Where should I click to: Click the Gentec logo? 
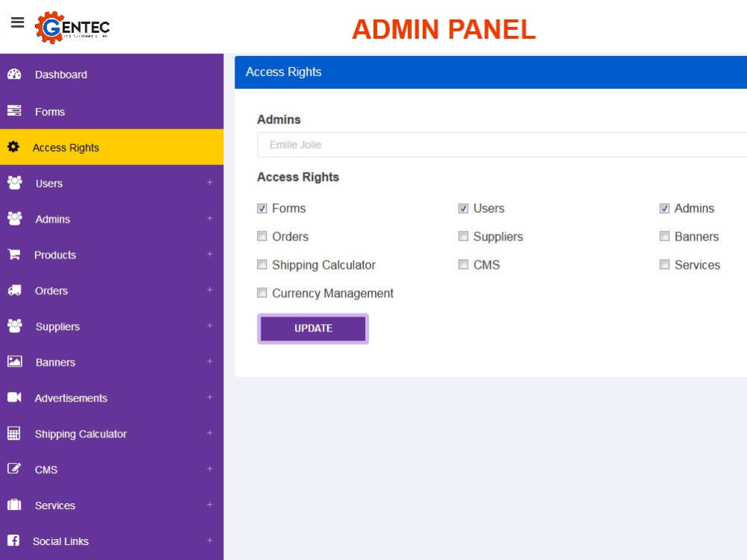pos(72,28)
